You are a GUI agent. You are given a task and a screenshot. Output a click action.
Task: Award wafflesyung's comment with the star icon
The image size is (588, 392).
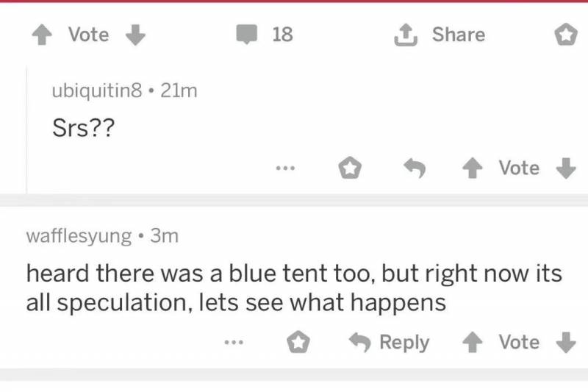coord(297,342)
